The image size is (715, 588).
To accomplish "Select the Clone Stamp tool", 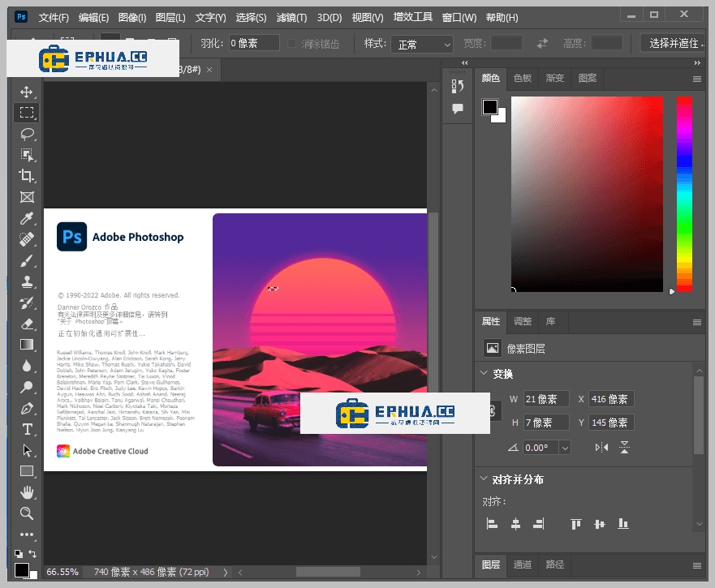I will click(27, 281).
